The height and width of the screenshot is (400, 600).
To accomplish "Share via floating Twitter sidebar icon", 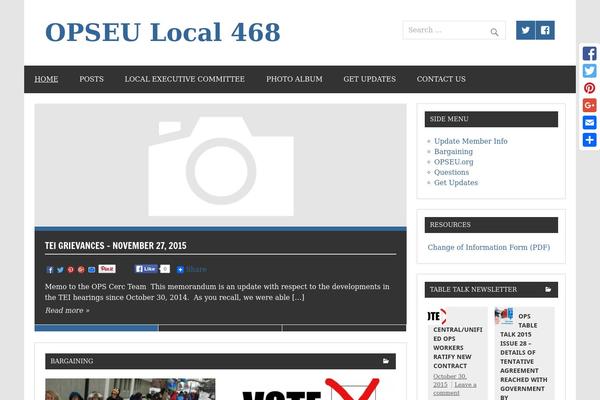I will pos(590,71).
